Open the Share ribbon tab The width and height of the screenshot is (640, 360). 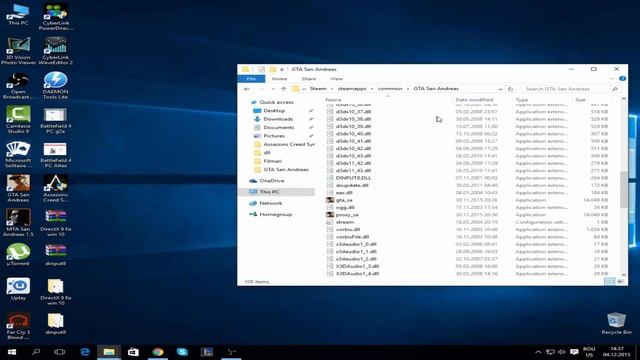click(x=309, y=78)
